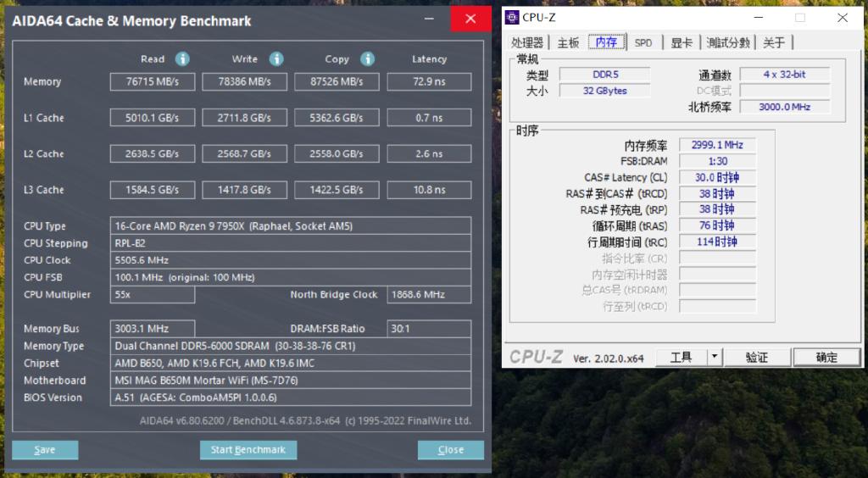The width and height of the screenshot is (868, 478).
Task: Click the Copy info icon in AIDA64
Action: click(368, 58)
